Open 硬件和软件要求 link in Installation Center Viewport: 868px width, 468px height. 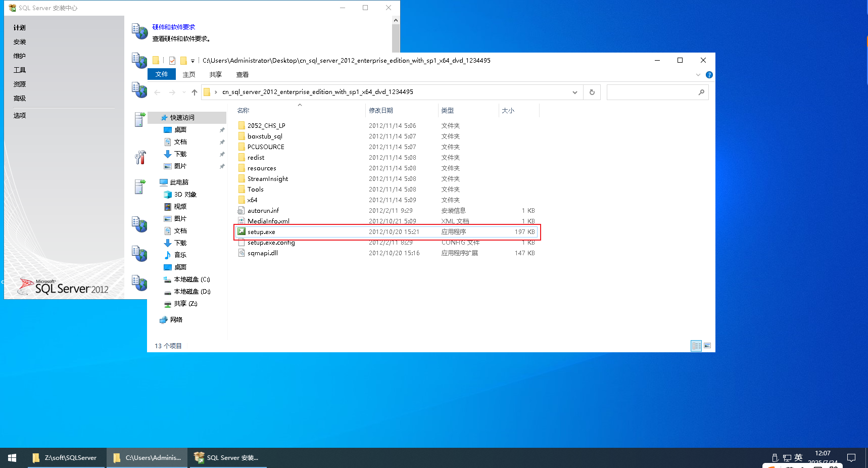pyautogui.click(x=174, y=27)
